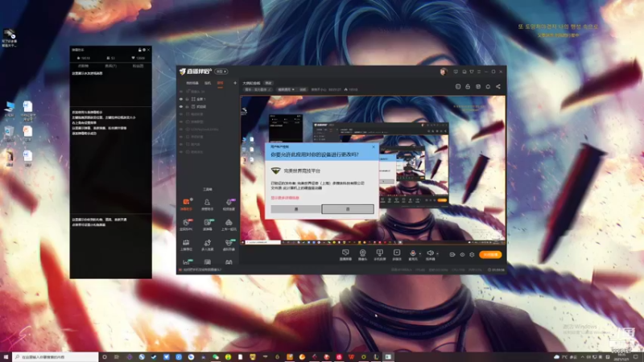Select the 全屏 1 source row

point(208,99)
